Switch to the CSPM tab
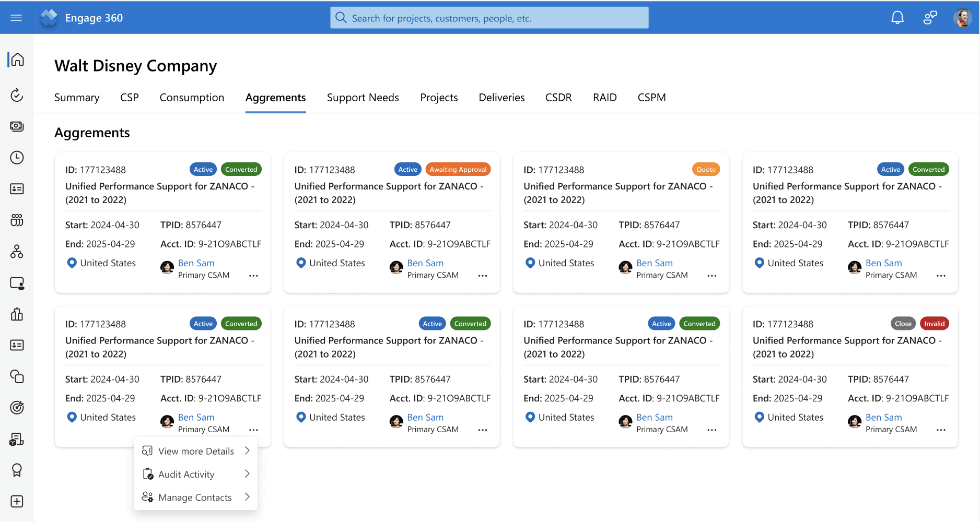This screenshot has height=522, width=980. pos(651,98)
